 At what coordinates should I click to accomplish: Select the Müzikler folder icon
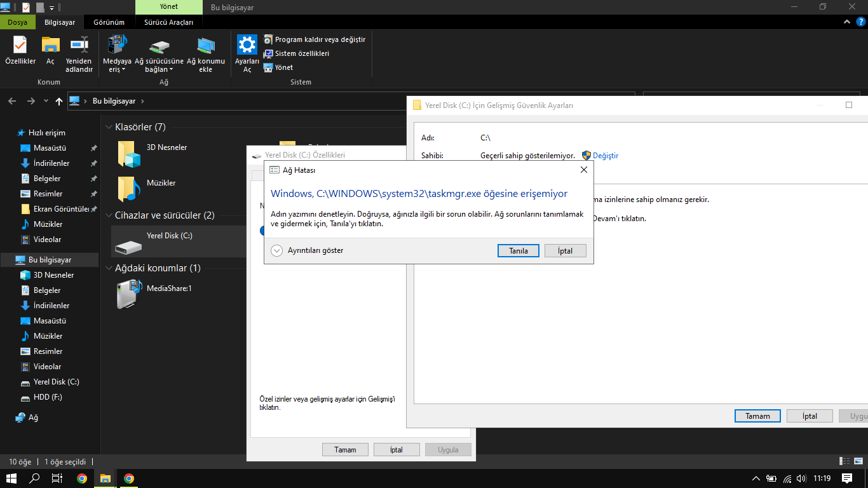[130, 189]
